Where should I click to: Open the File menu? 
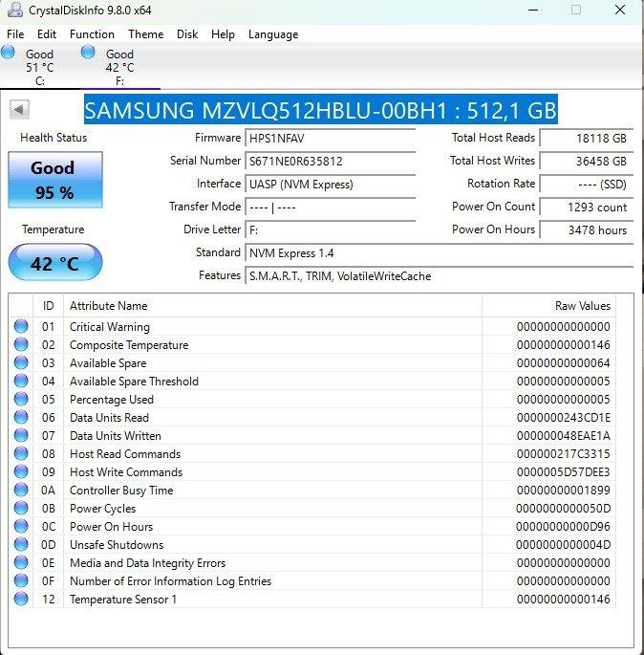pos(15,34)
